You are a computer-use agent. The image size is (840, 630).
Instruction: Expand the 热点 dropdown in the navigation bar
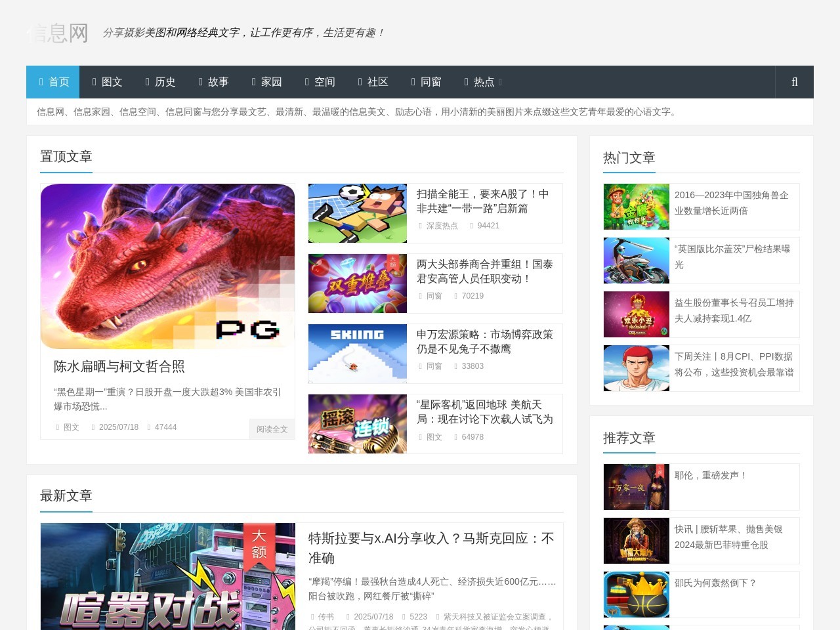tap(483, 81)
